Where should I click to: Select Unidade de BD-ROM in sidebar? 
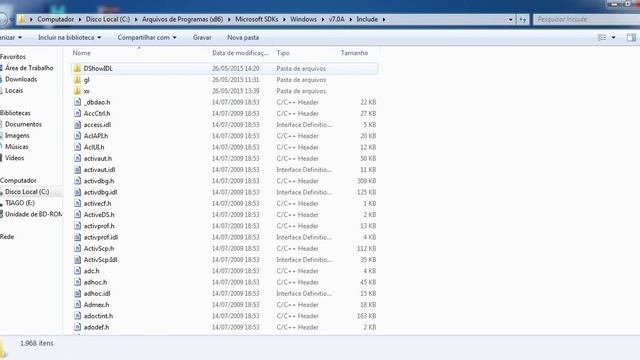[33, 214]
